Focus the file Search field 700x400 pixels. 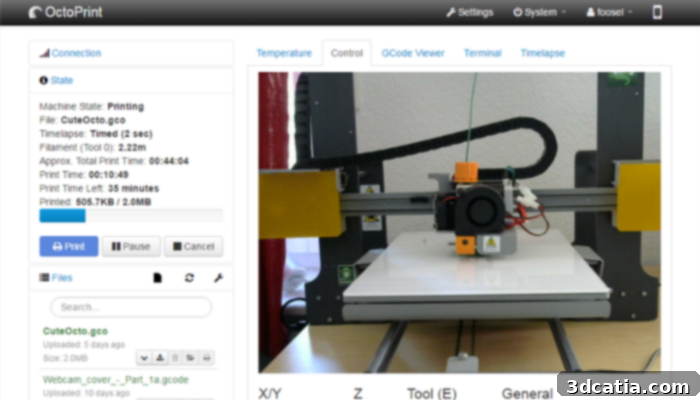click(131, 307)
